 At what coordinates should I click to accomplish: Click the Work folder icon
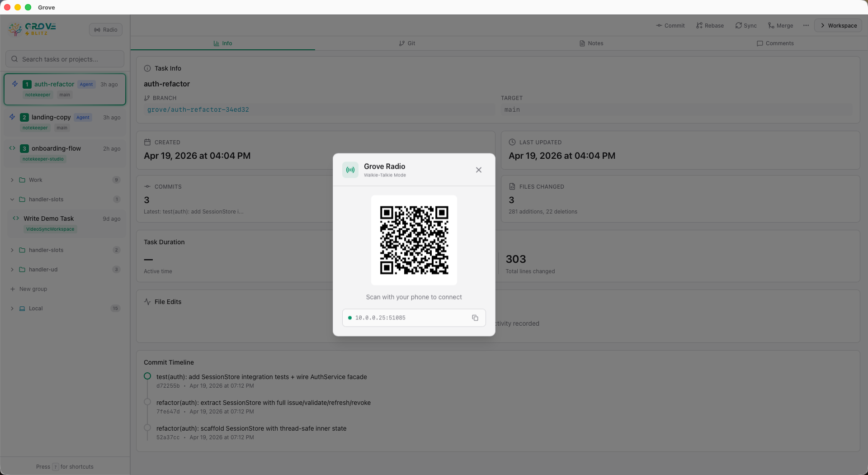pos(22,180)
